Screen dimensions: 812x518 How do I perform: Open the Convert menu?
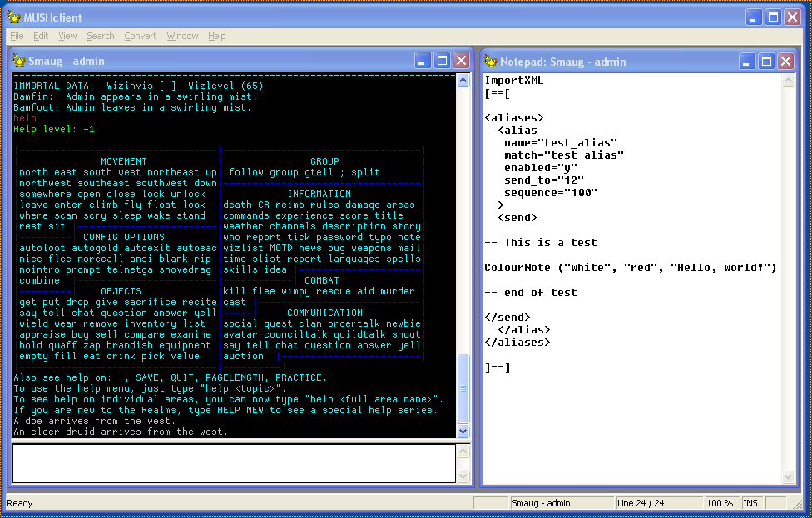pos(141,36)
